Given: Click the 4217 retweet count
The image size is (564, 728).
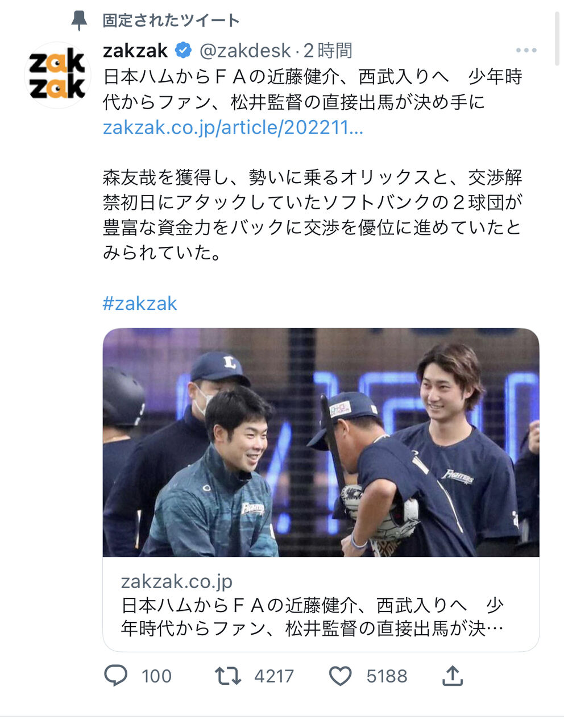Looking at the screenshot, I should click(x=274, y=676).
